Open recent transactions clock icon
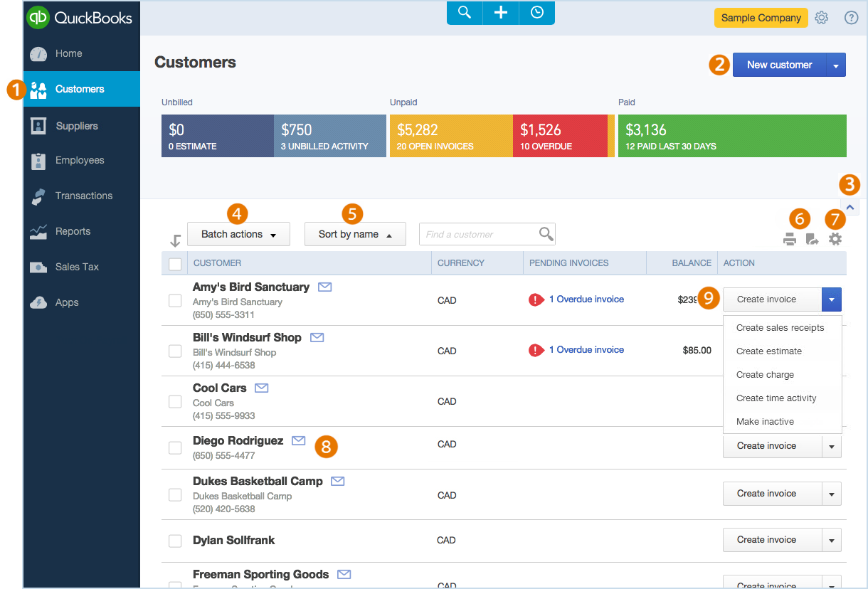 click(536, 13)
